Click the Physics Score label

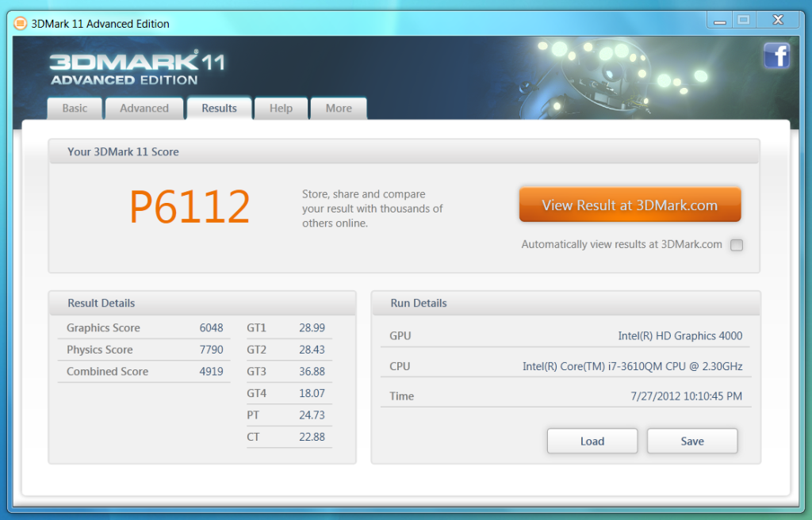point(99,350)
